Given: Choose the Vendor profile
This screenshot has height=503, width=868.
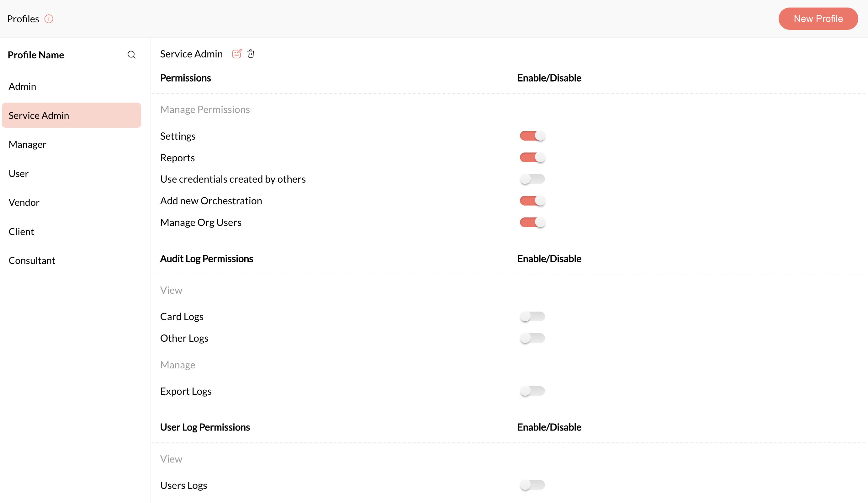Looking at the screenshot, I should pos(24,202).
